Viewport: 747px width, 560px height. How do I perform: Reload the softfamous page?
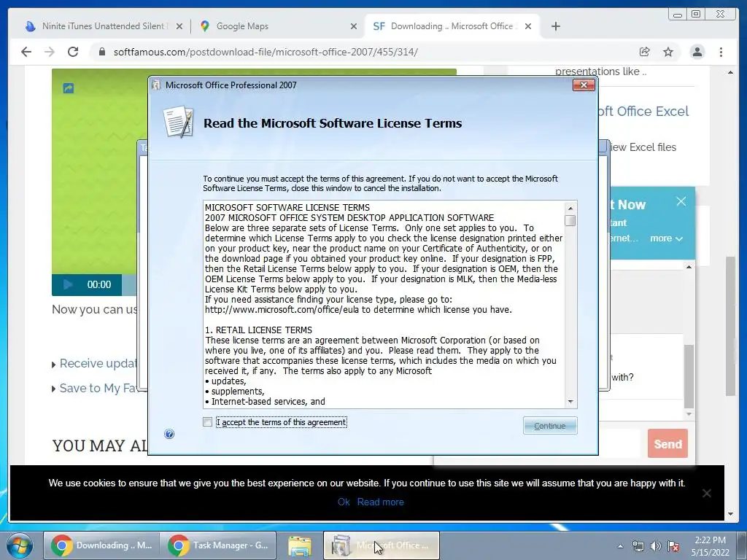[73, 52]
